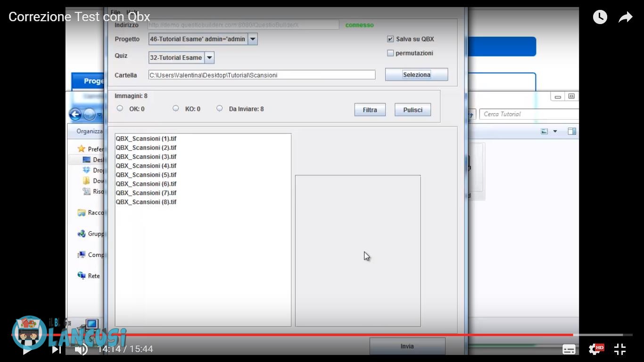The width and height of the screenshot is (644, 362).
Task: Skip to the next video
Action: coord(56,349)
